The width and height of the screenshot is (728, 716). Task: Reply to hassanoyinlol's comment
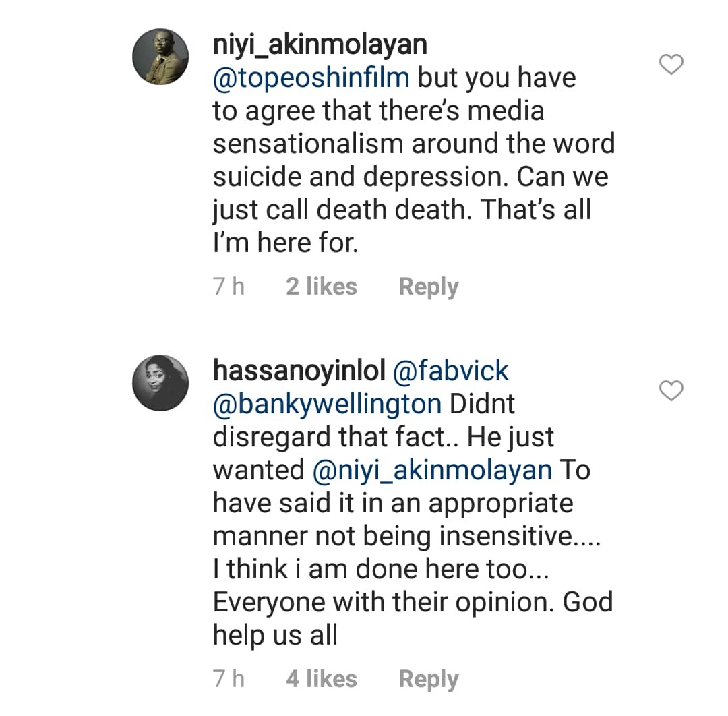(429, 679)
